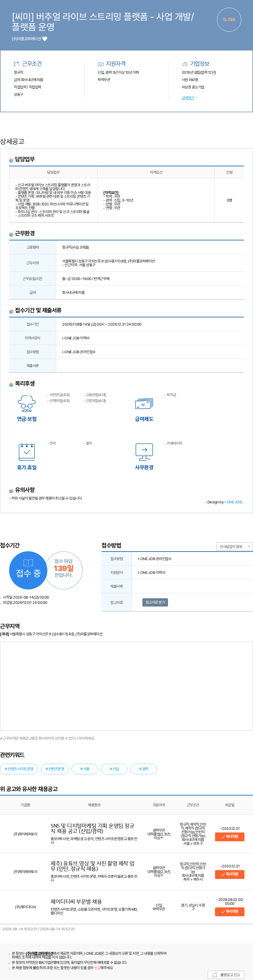Image resolution: width=253 pixels, height=980 pixels.
Task: Click the 참고자료 받기 button
Action: point(155,602)
